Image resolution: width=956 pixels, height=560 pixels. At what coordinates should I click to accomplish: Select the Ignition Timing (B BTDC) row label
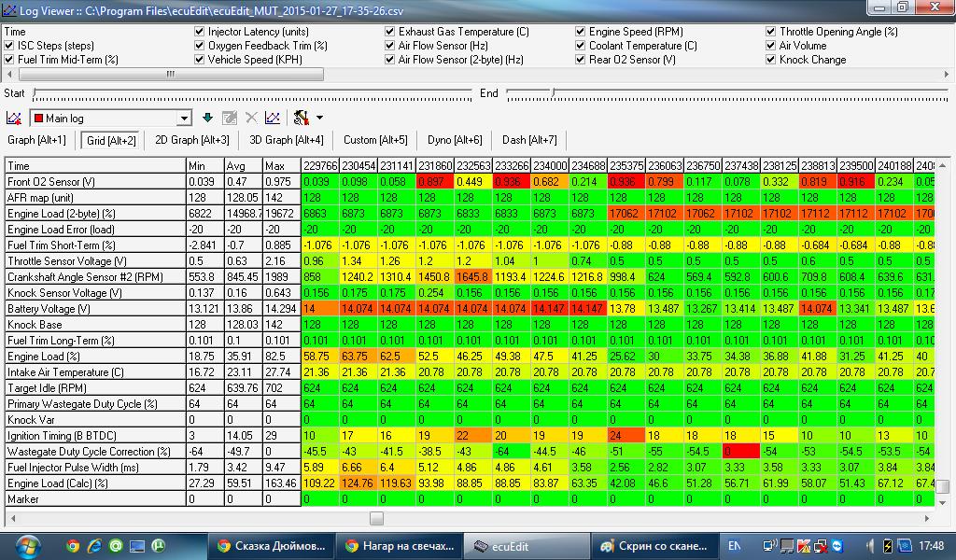pos(95,435)
